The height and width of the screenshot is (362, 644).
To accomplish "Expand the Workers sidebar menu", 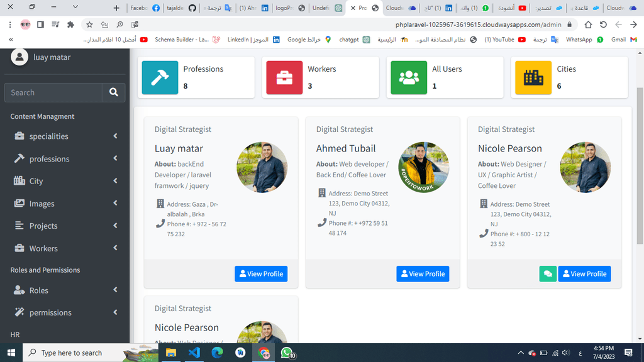I will pyautogui.click(x=65, y=248).
